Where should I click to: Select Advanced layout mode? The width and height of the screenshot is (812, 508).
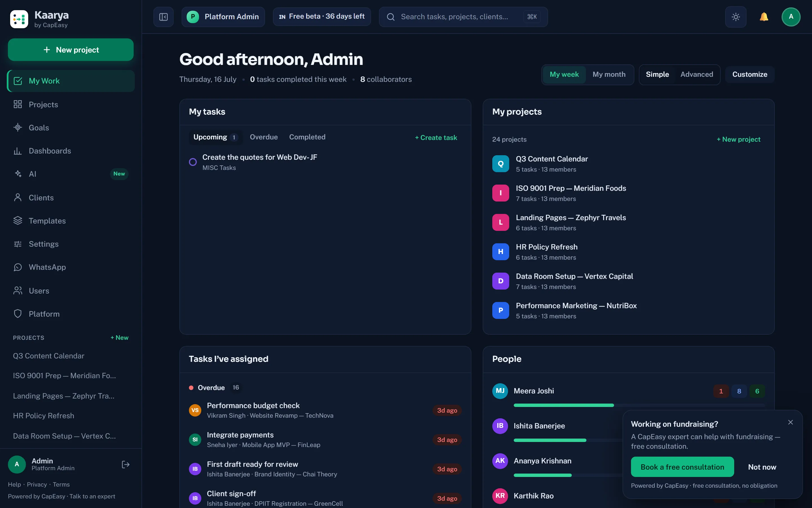697,74
